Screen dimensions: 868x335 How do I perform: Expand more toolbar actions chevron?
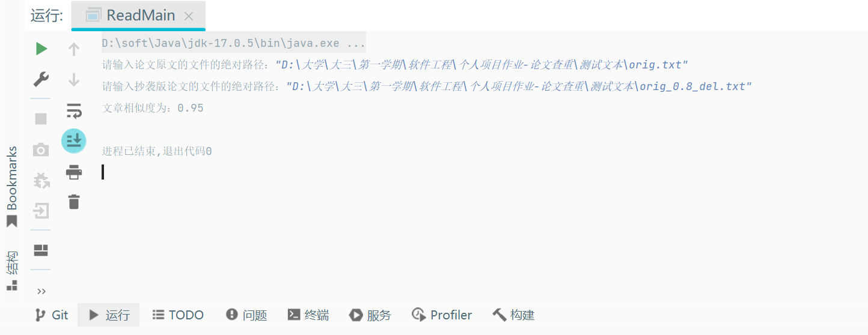41,292
